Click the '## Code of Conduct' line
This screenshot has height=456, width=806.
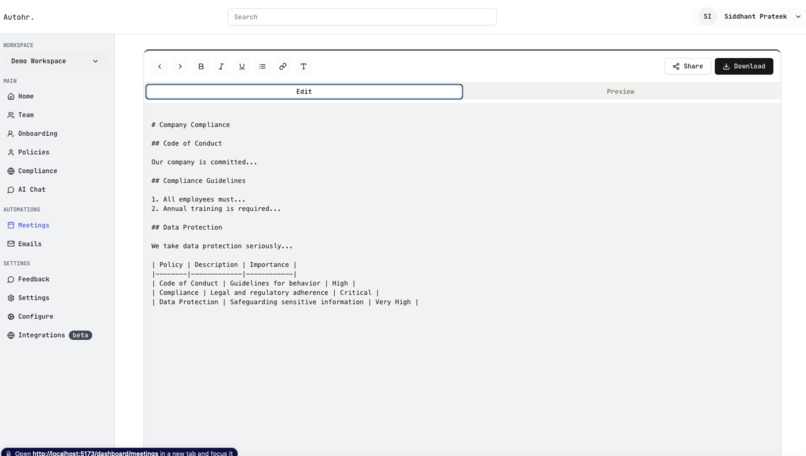coord(187,143)
